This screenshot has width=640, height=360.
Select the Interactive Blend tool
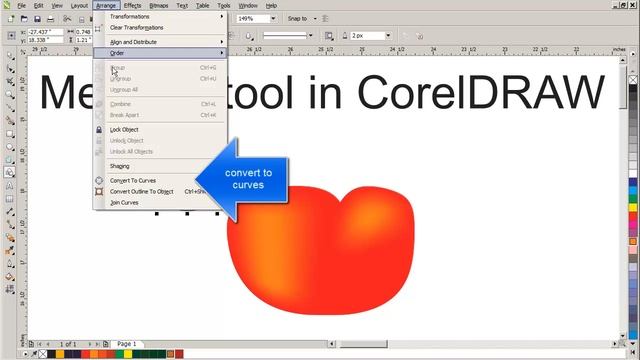[x=10, y=238]
